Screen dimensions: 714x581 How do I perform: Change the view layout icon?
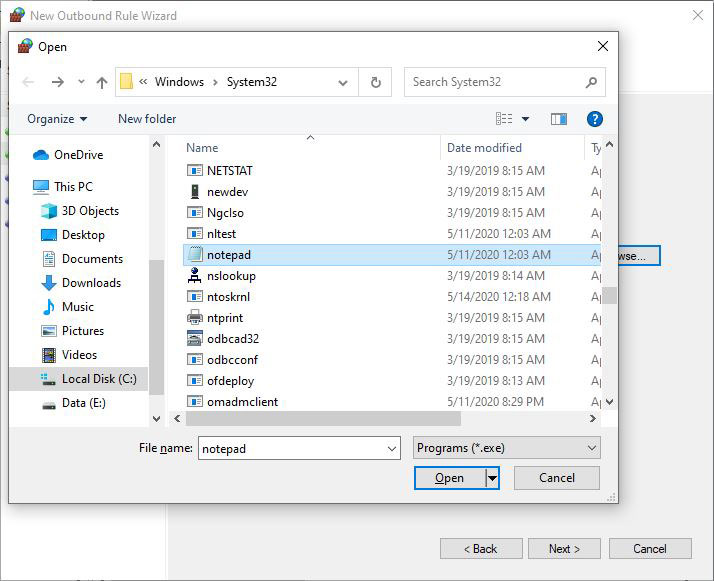(504, 119)
